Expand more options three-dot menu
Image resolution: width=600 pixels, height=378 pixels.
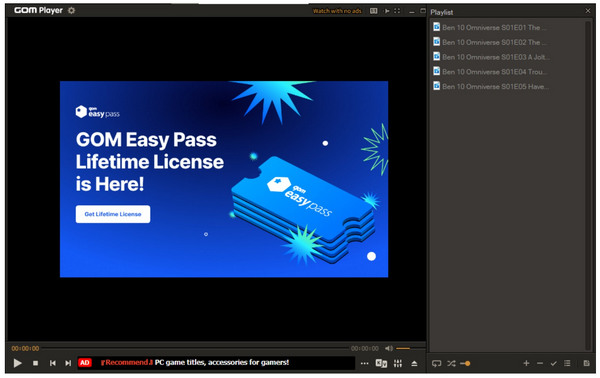pos(365,363)
